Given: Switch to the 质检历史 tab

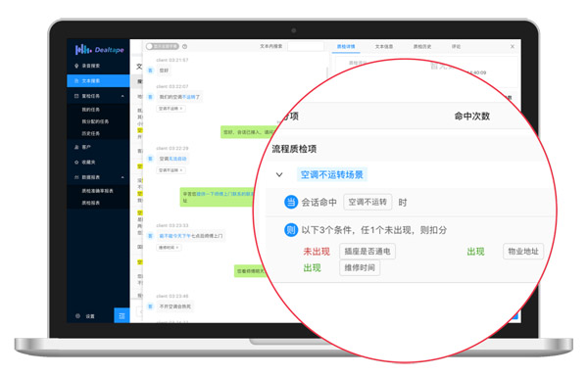Looking at the screenshot, I should (x=422, y=46).
